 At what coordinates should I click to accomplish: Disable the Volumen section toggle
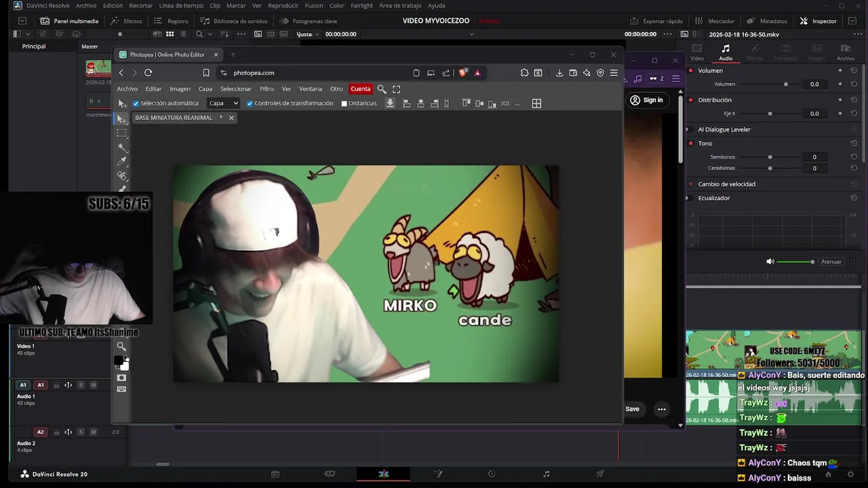(691, 70)
